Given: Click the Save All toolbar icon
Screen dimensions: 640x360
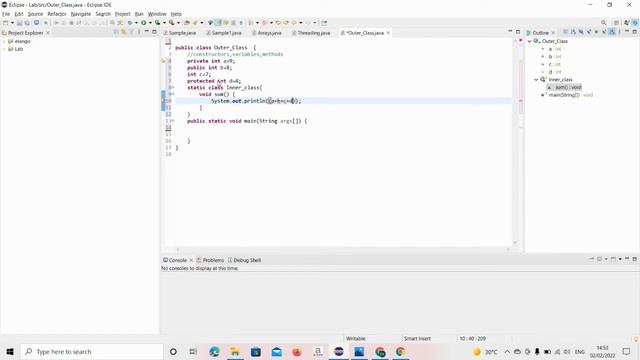Looking at the screenshot, I should pos(27,23).
